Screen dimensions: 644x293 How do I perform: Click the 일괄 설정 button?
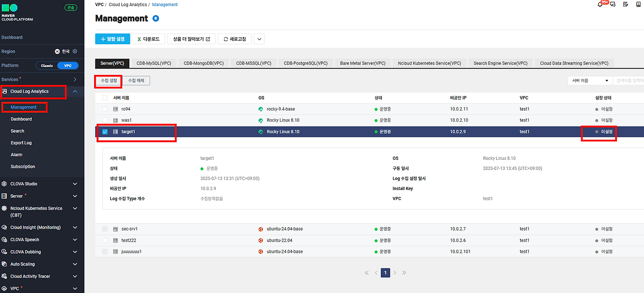113,39
